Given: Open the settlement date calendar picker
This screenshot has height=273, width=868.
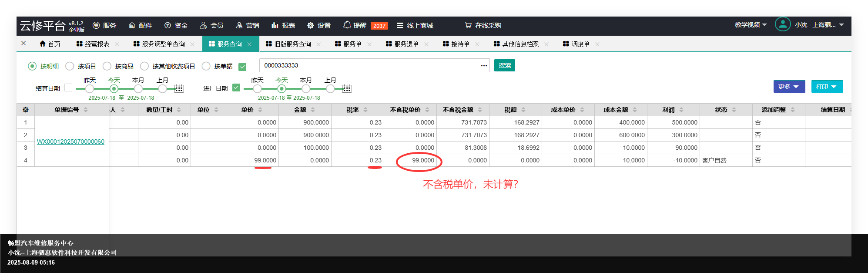Looking at the screenshot, I should pyautogui.click(x=179, y=89).
